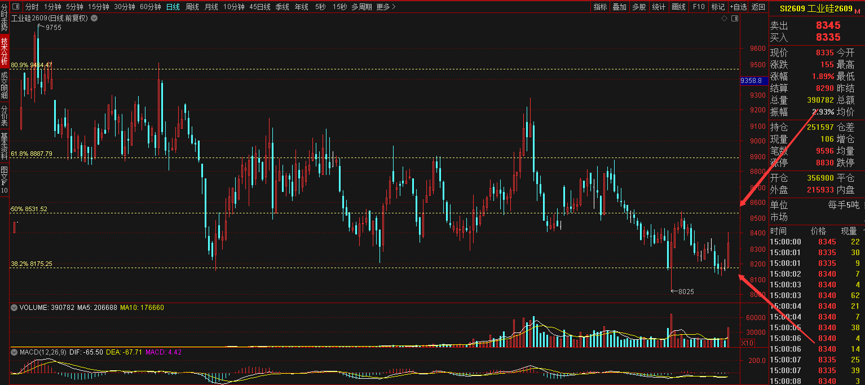
Task: Click the 标记 mark button
Action: [718, 7]
